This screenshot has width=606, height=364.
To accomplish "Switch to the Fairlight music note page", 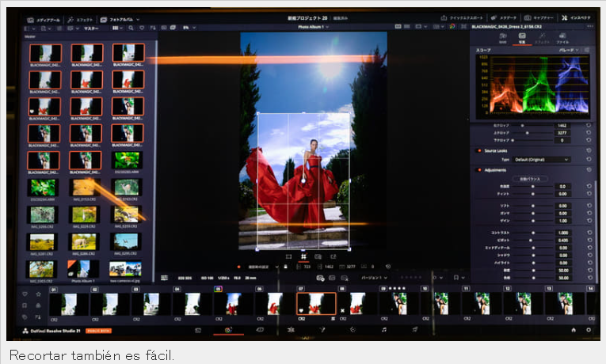I will 383,330.
